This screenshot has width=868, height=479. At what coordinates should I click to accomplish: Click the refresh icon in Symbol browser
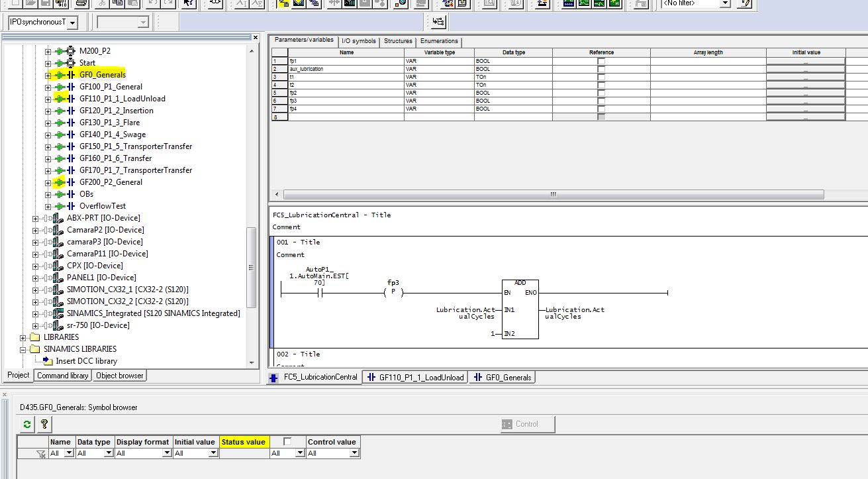[27, 425]
